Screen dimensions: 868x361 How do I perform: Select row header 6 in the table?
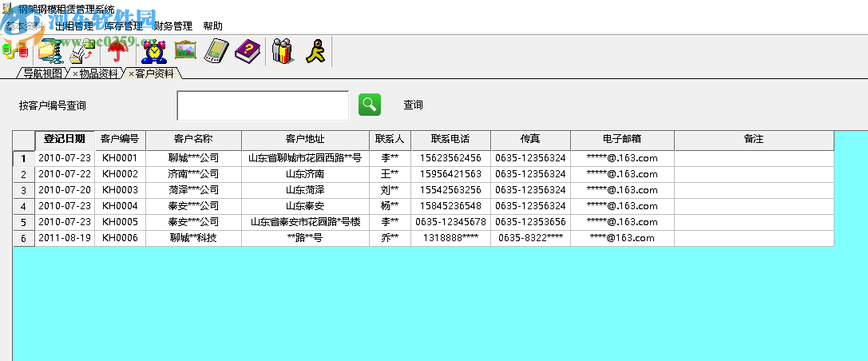pyautogui.click(x=24, y=239)
